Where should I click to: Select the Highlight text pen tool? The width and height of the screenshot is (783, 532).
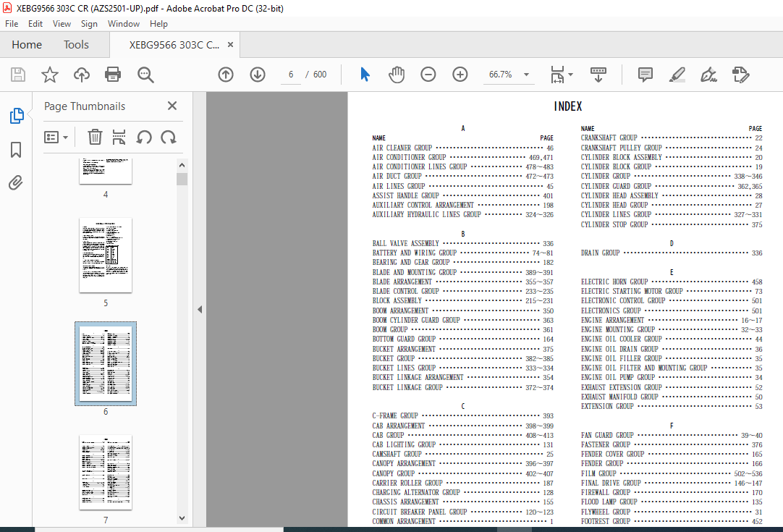coord(677,75)
